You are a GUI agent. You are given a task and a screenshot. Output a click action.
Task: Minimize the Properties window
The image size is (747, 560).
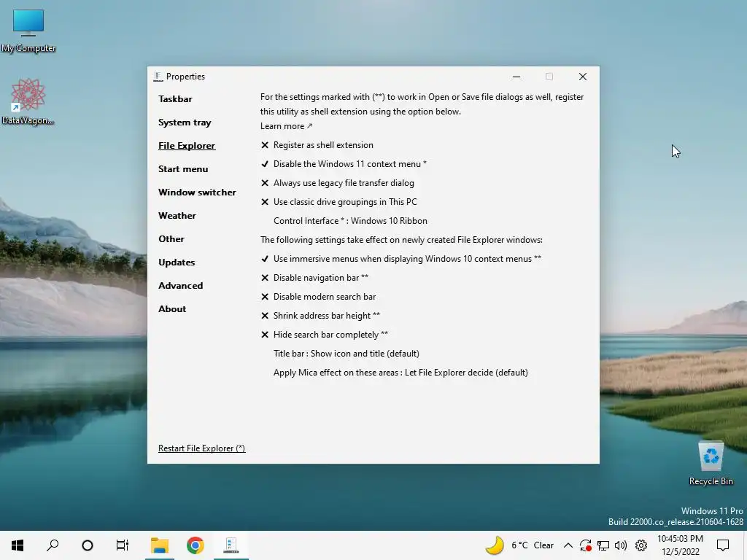(516, 77)
